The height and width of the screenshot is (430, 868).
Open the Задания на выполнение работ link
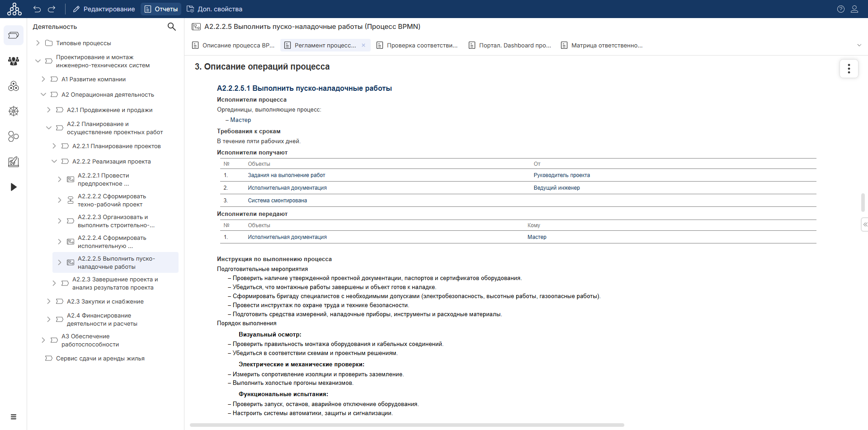click(286, 175)
